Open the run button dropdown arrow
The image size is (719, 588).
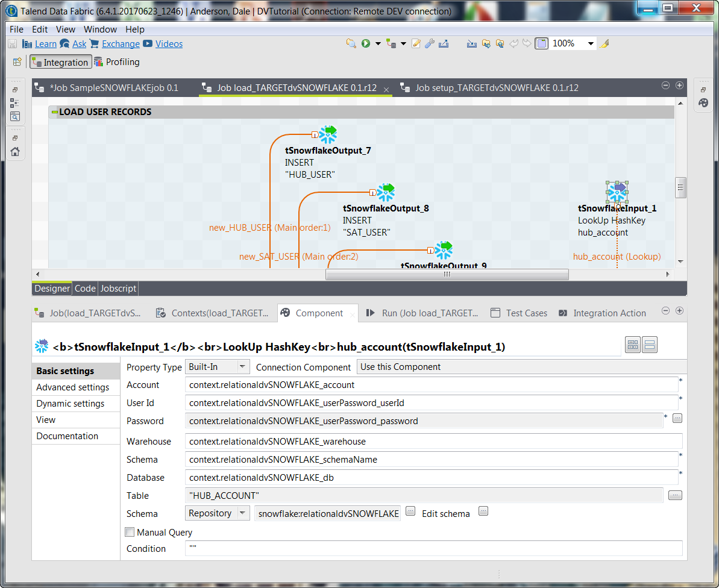[x=378, y=43]
